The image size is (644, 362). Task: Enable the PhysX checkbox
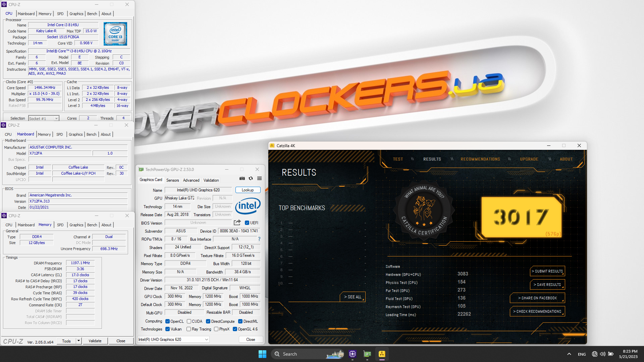[x=216, y=329]
